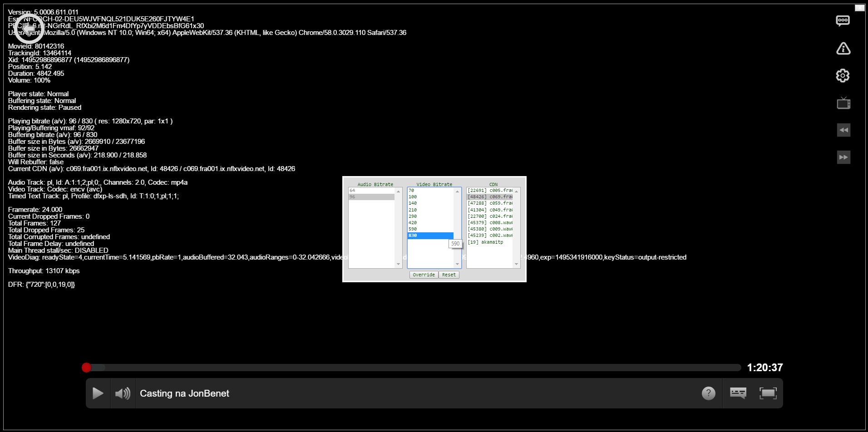Click the Framerate: 24.000 line
This screenshot has height=432, width=868.
[x=35, y=210]
